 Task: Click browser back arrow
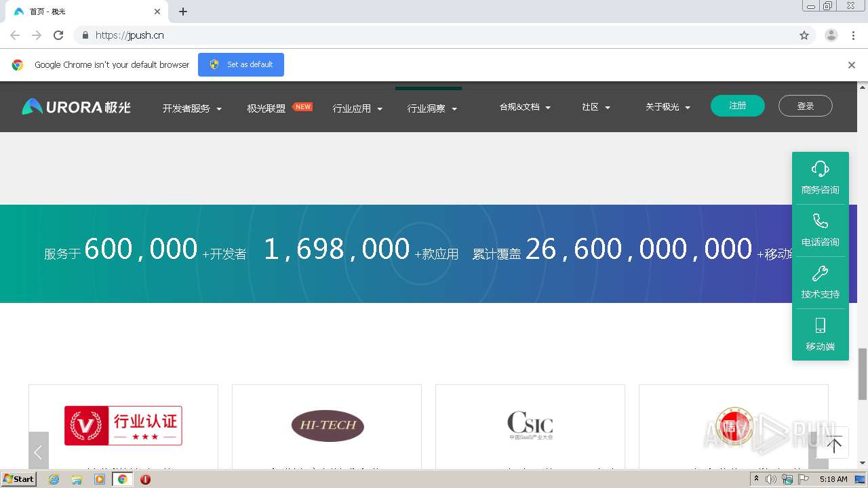pos(15,35)
